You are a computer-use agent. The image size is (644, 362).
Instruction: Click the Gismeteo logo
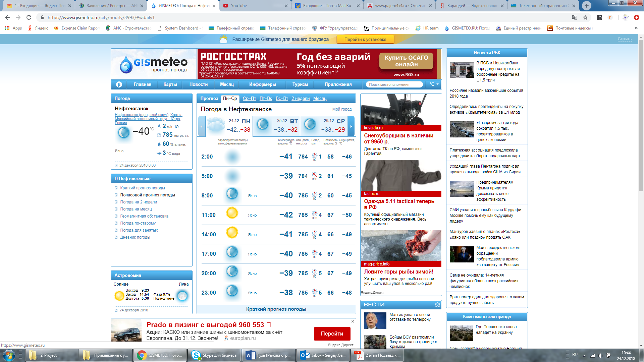(154, 64)
